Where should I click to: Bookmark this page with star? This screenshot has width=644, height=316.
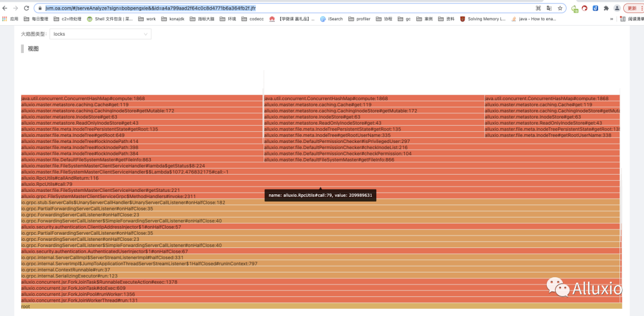coord(560,8)
